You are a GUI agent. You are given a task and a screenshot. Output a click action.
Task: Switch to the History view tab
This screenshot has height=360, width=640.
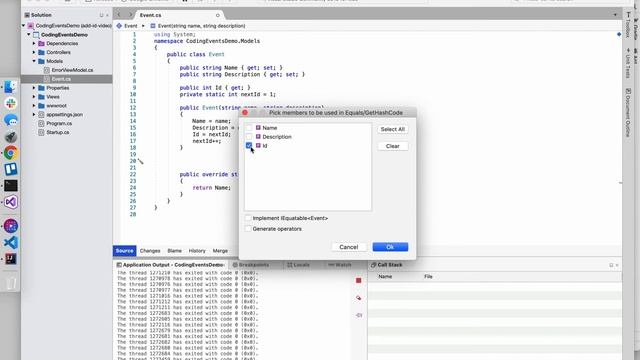pyautogui.click(x=197, y=251)
